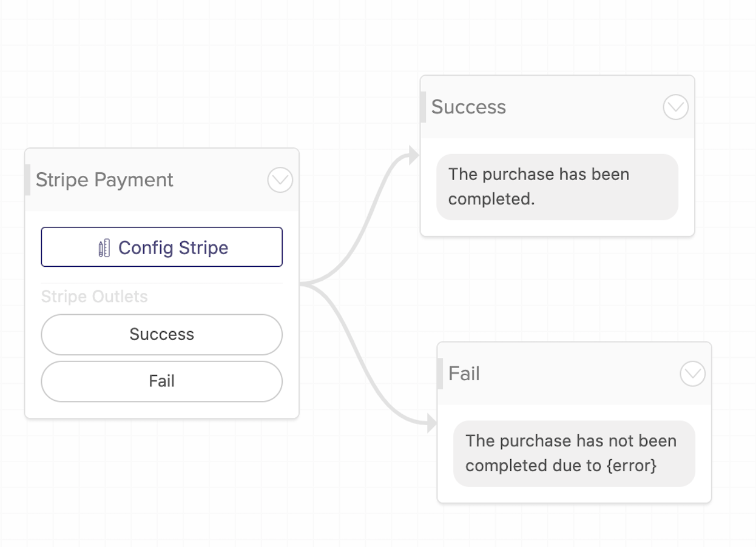This screenshot has width=756, height=547.
Task: Select the Stripe Payment block title
Action: pos(104,180)
